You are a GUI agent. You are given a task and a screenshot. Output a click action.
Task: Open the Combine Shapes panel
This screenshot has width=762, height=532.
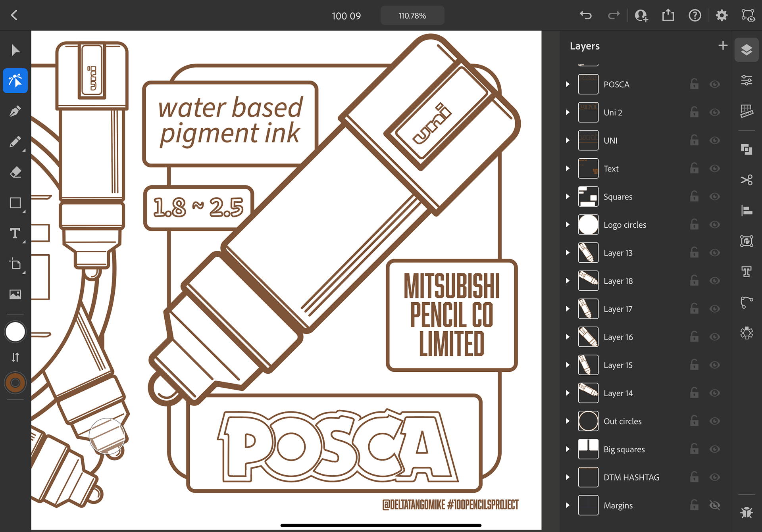click(x=747, y=149)
